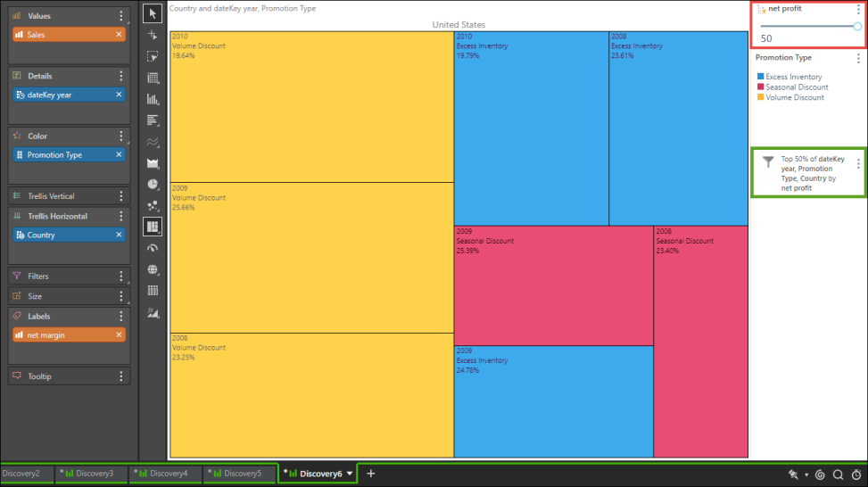
Task: Select the arrow pointer tool
Action: [153, 13]
